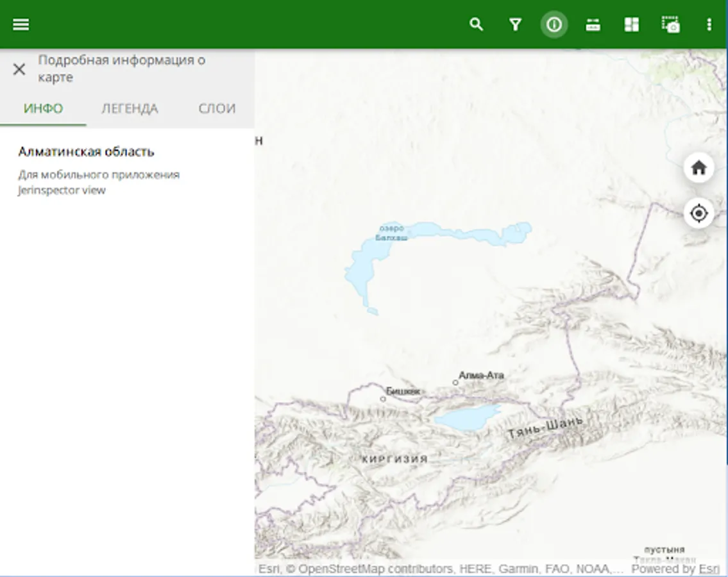
Task: Click the Алма-Ата city label
Action: (481, 375)
